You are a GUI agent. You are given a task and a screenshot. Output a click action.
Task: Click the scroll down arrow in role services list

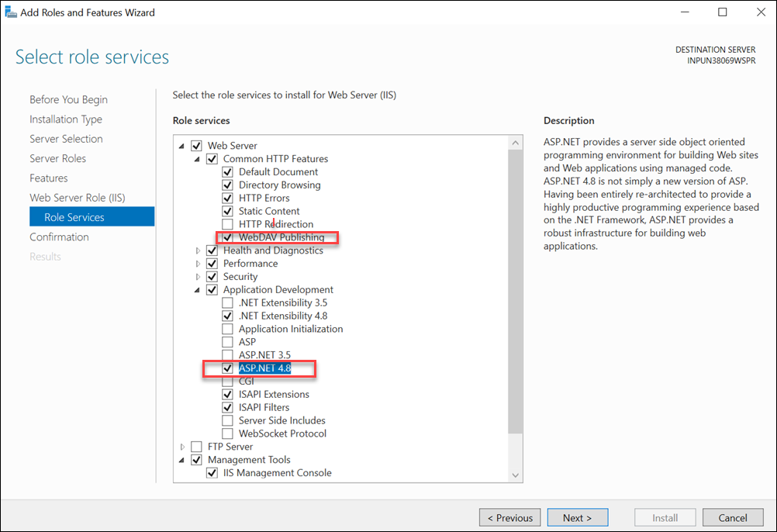pyautogui.click(x=515, y=475)
